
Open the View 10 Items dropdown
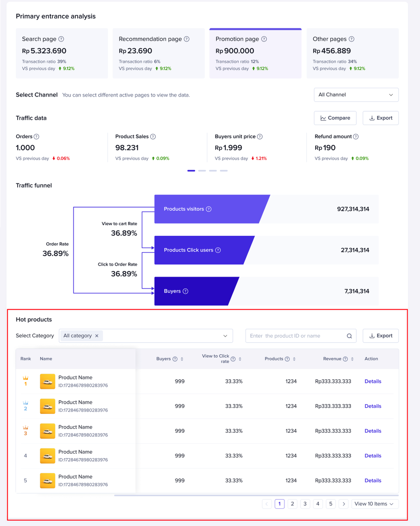[x=375, y=504]
